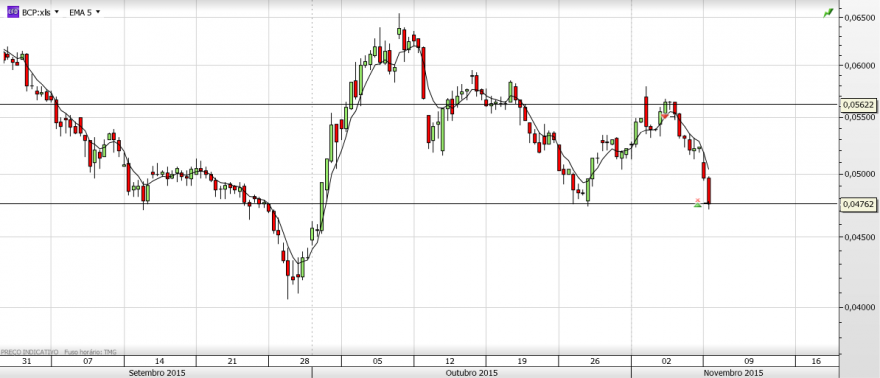Select the 0,04762 price line label
880x378 pixels.
[859, 205]
